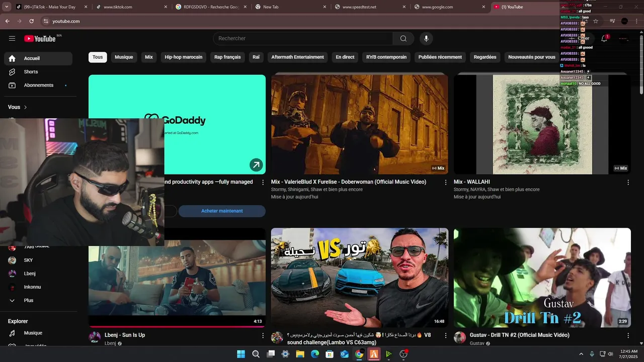Screen dimensions: 644x362
Task: Open options for V8 sound challenge video
Action: 445,335
